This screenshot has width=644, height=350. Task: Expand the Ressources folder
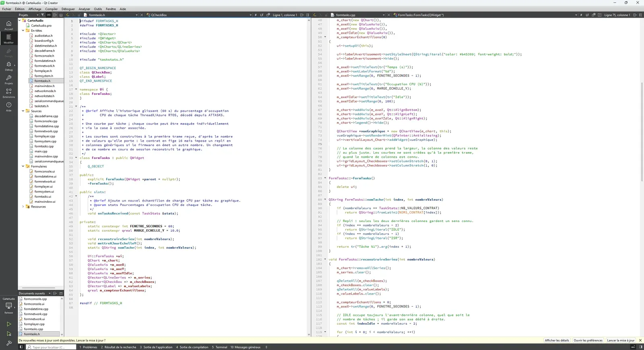[x=23, y=207]
